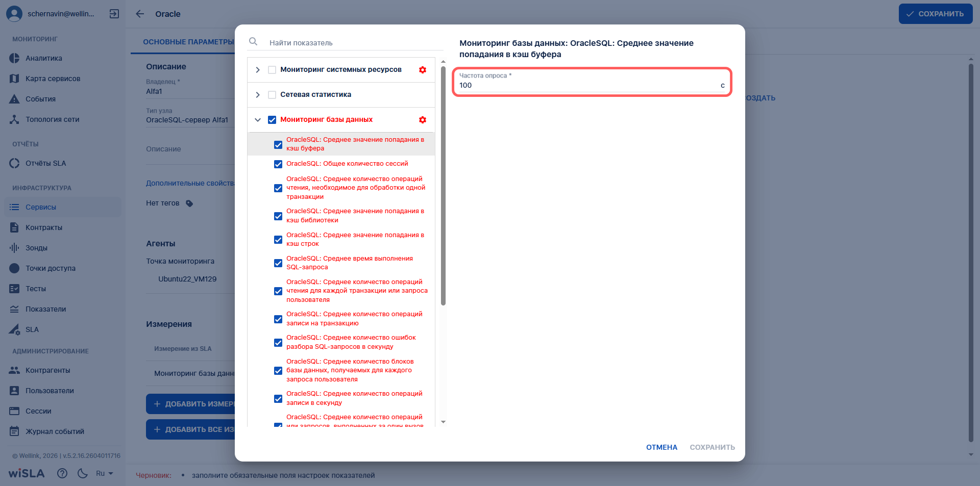Click the indicator list scrollbar thumb
This screenshot has width=980, height=486.
443,186
